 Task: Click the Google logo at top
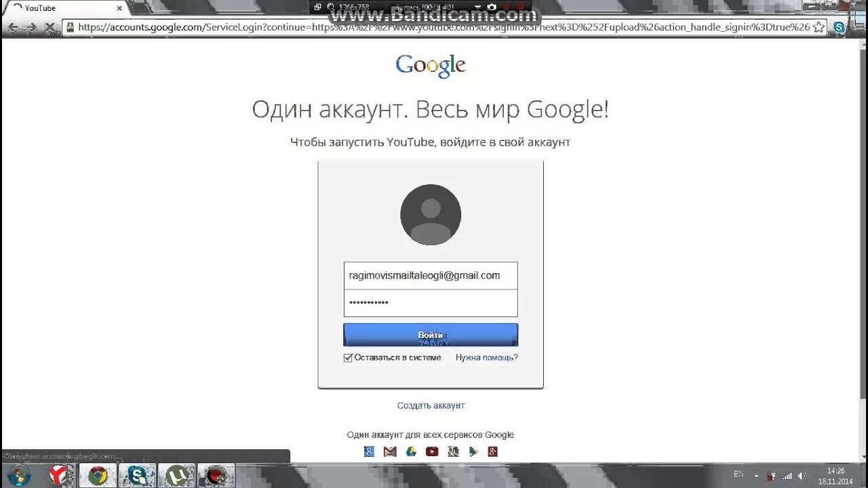point(431,66)
